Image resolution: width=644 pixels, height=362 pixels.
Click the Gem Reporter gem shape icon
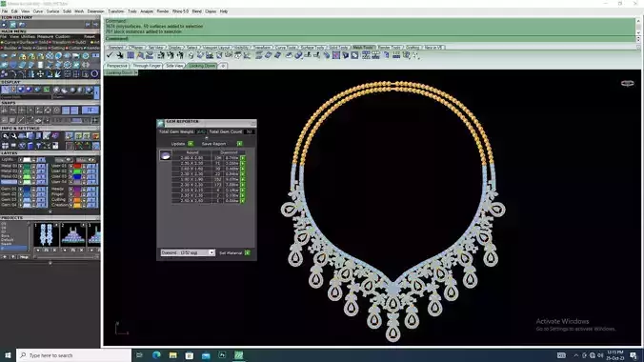(165, 155)
